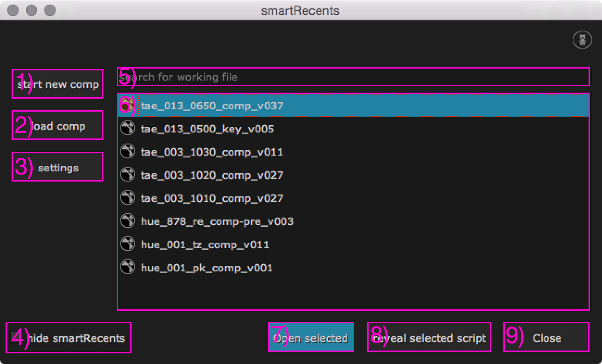
Task: Click the Nuke icon beside tae_003_1010_comp_v027
Action: [127, 198]
